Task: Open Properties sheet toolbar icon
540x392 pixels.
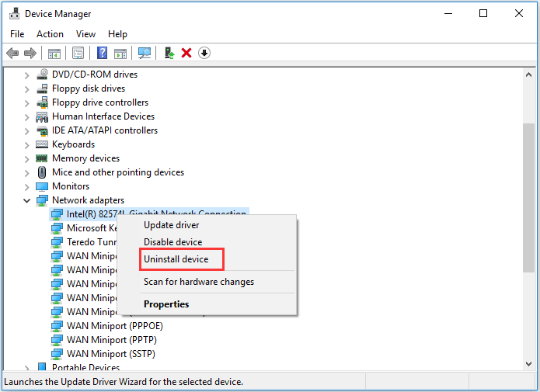Action: click(78, 53)
